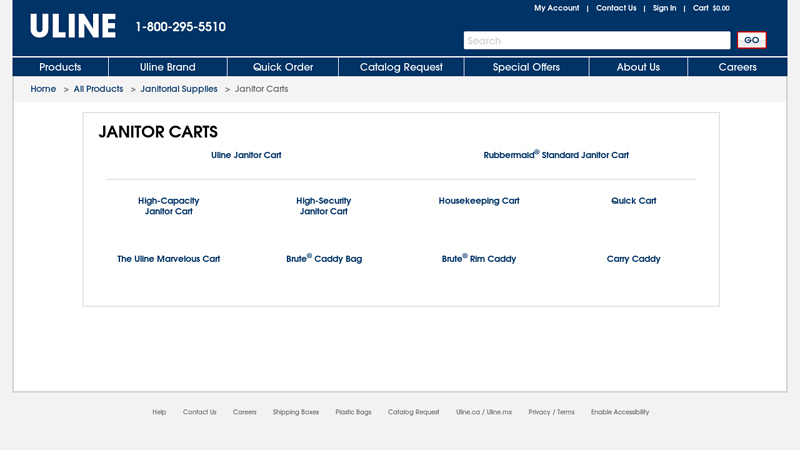Open the Sign In link
Image resolution: width=800 pixels, height=450 pixels.
[664, 8]
